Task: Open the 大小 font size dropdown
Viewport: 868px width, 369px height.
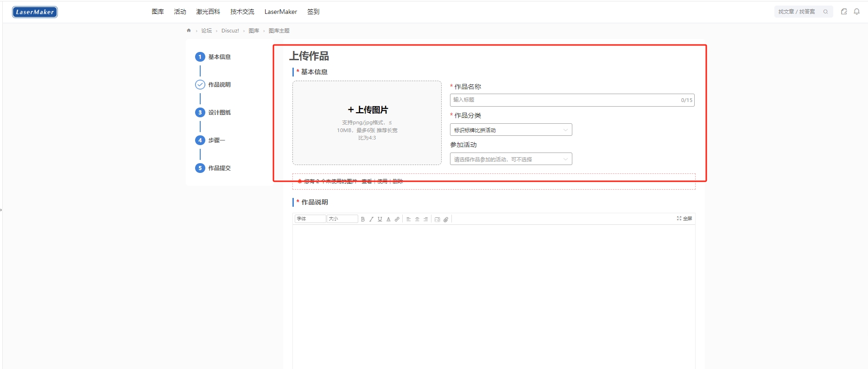Action: (342, 219)
